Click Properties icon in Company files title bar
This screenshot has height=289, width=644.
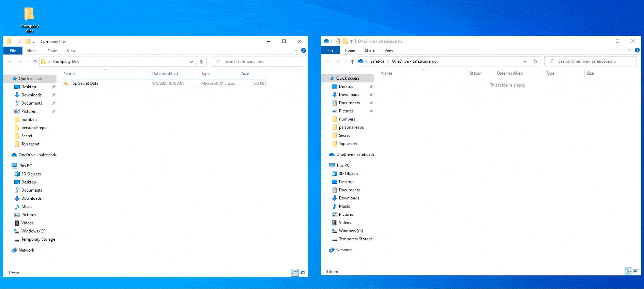pyautogui.click(x=20, y=42)
